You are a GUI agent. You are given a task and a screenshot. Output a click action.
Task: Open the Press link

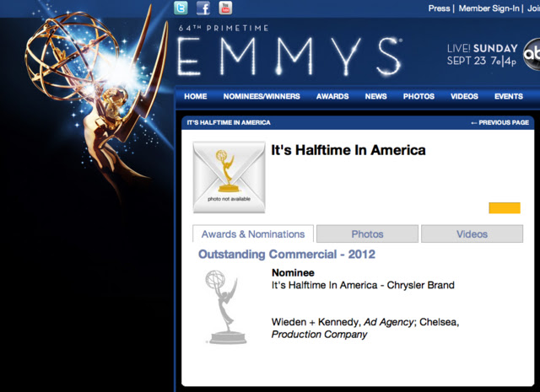click(439, 8)
